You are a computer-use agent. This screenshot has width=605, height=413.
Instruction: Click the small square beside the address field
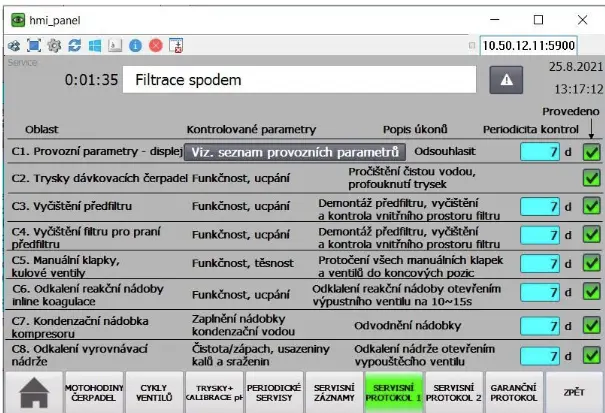point(472,46)
